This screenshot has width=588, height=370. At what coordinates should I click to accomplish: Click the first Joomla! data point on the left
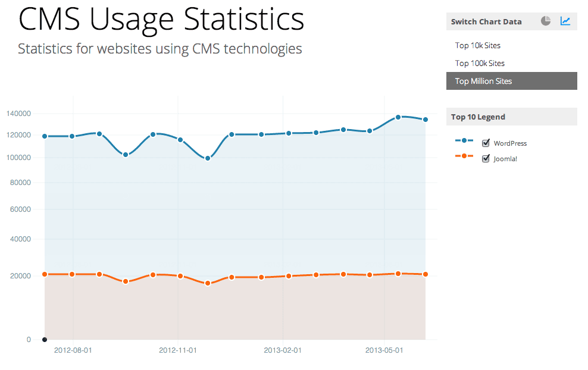click(x=45, y=274)
